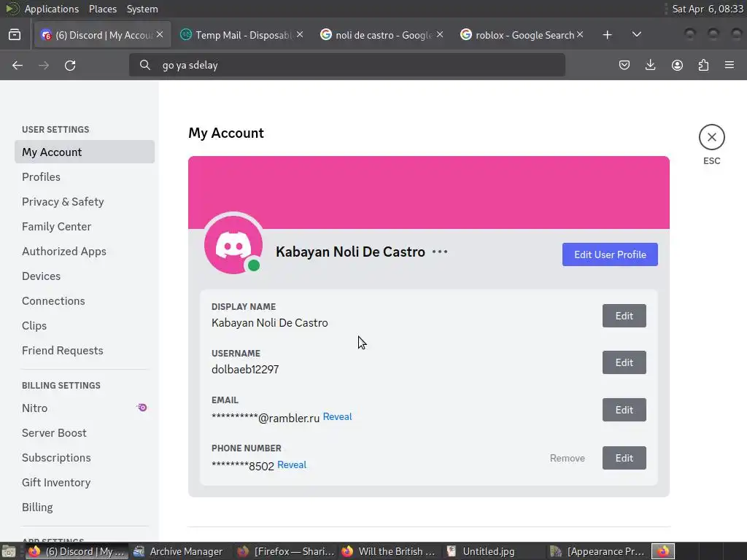This screenshot has height=560, width=747.
Task: Switch to Untitled.jpg window in taskbar
Action: point(495,551)
